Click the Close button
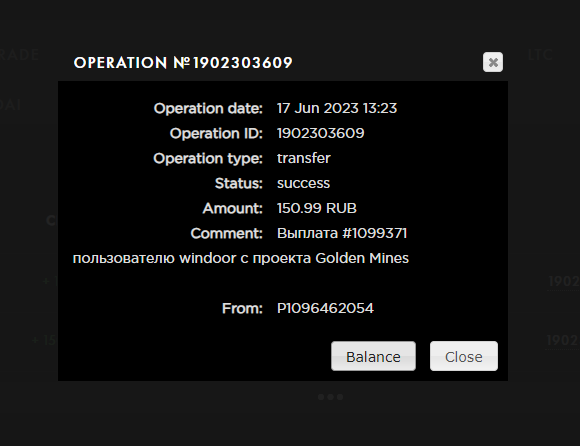This screenshot has height=446, width=580. coord(464,356)
